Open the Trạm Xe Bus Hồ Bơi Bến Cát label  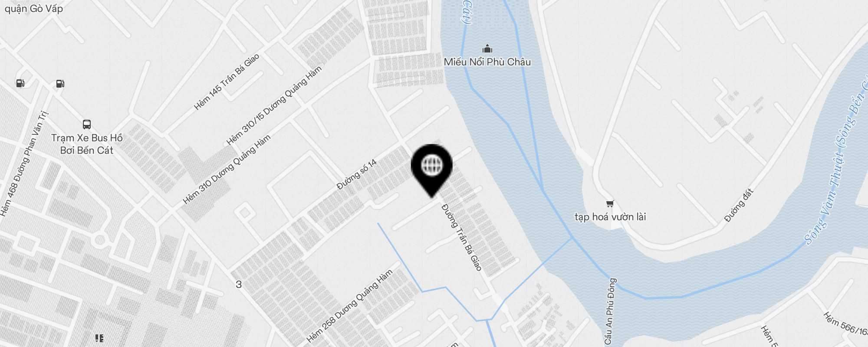(x=87, y=144)
